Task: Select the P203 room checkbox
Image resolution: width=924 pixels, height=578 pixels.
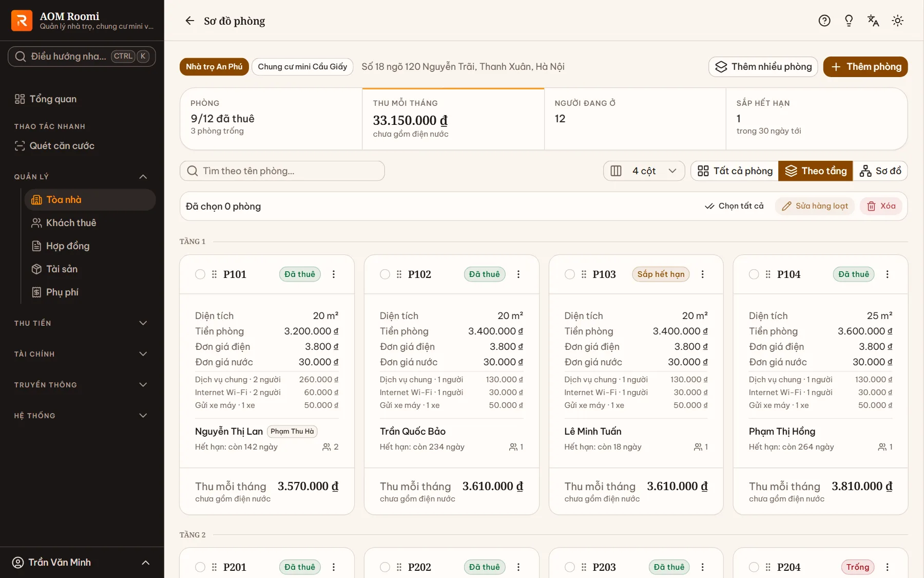Action: click(570, 567)
